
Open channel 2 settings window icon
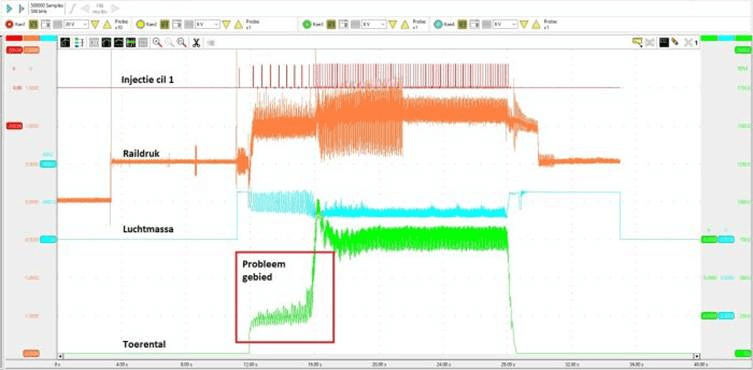pos(177,24)
